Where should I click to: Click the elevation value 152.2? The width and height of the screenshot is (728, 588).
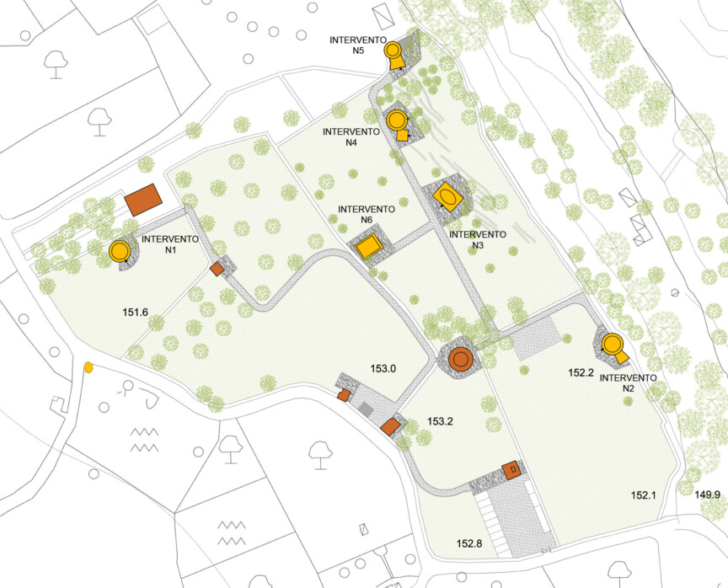581,372
